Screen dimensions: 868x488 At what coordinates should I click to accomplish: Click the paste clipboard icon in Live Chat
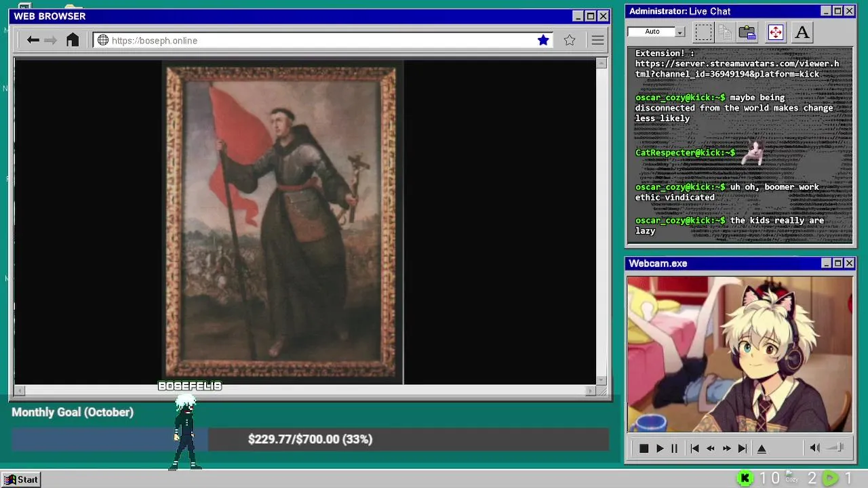click(x=747, y=32)
